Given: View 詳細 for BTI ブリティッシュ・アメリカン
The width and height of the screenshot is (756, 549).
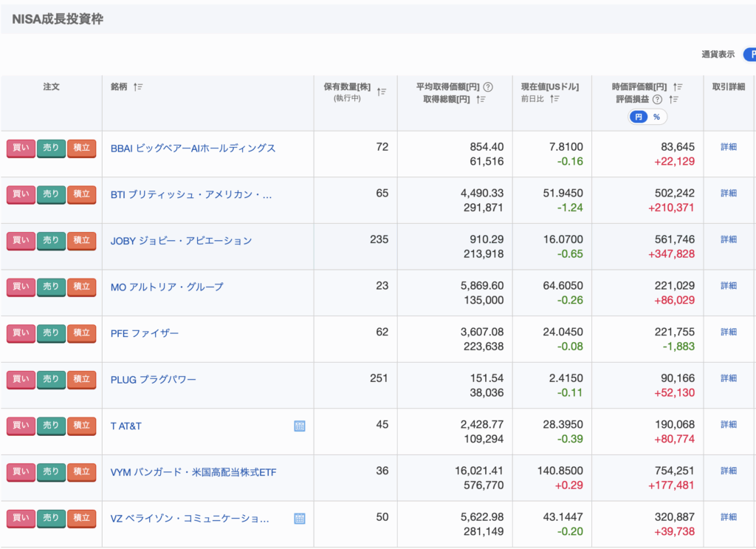Looking at the screenshot, I should (728, 194).
